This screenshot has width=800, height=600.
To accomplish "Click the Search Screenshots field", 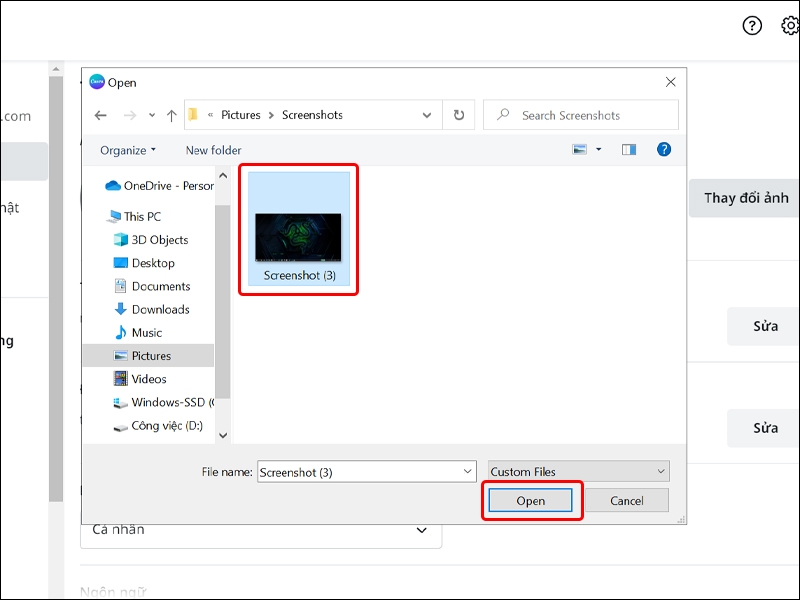I will 581,115.
